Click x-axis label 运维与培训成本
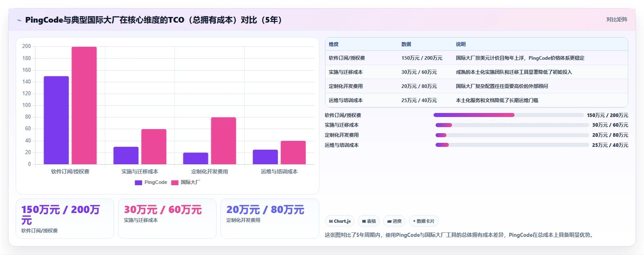This screenshot has width=644, height=255. [279, 171]
